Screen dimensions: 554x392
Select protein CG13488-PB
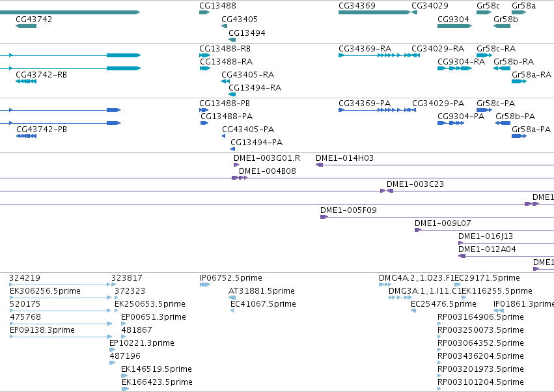point(225,104)
